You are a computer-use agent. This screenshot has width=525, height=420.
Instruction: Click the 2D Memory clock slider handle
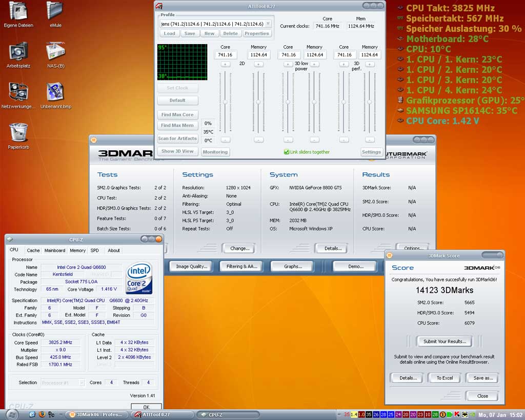tap(258, 102)
